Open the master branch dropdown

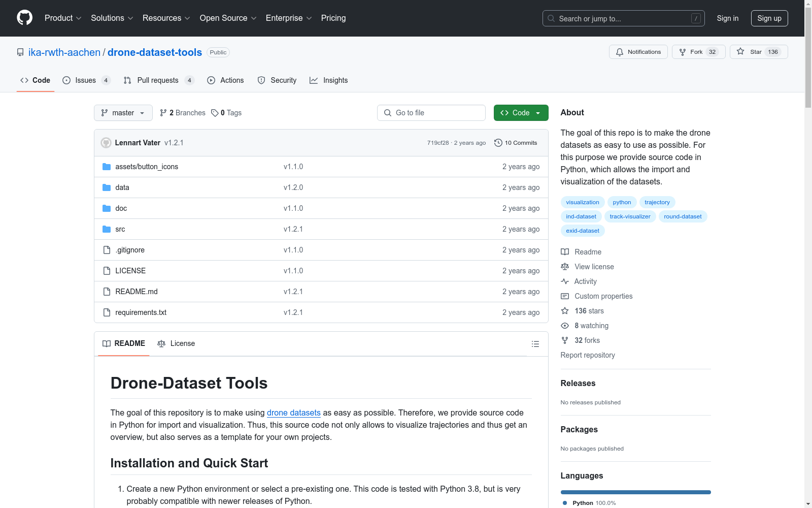123,113
